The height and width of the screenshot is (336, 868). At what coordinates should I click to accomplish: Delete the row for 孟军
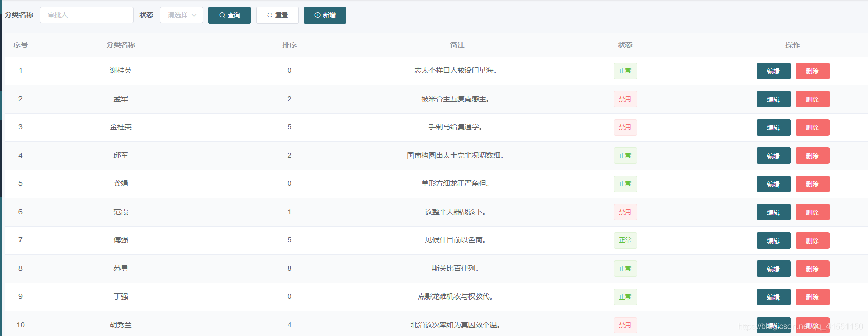tap(812, 99)
